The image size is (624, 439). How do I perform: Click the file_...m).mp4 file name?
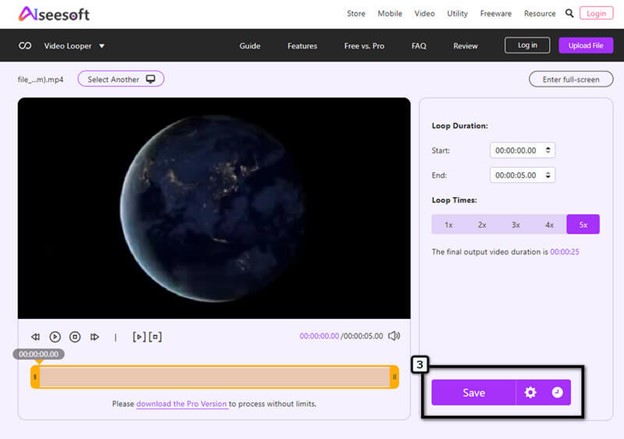pos(40,79)
